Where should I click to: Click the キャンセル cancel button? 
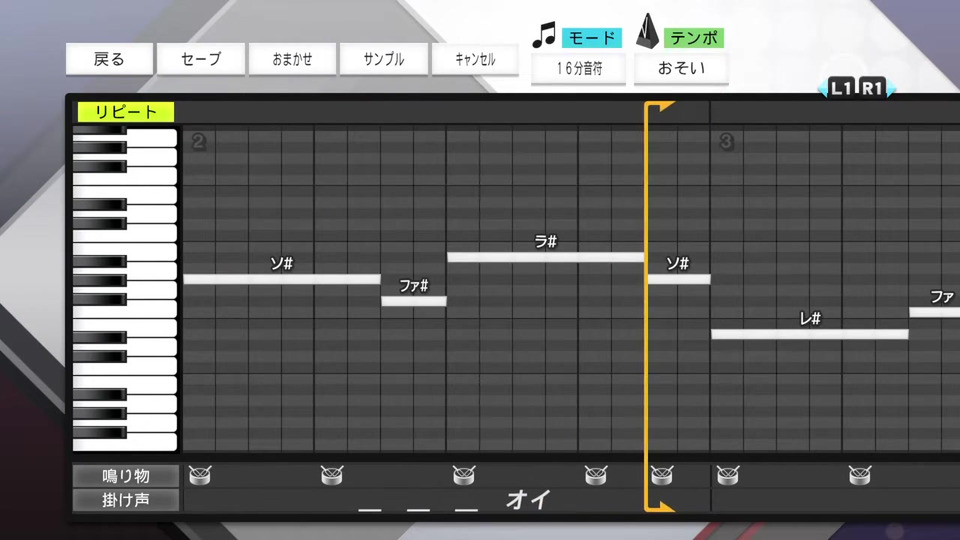tap(474, 59)
